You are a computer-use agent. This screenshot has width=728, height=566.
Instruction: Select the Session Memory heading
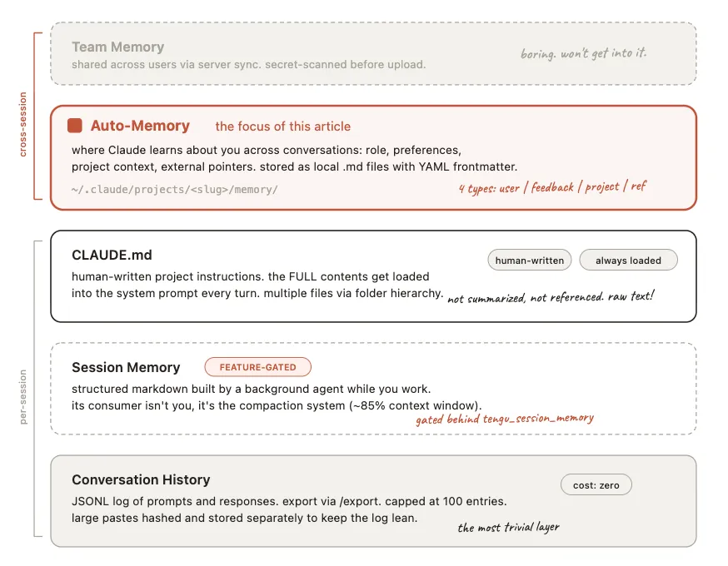tap(126, 367)
